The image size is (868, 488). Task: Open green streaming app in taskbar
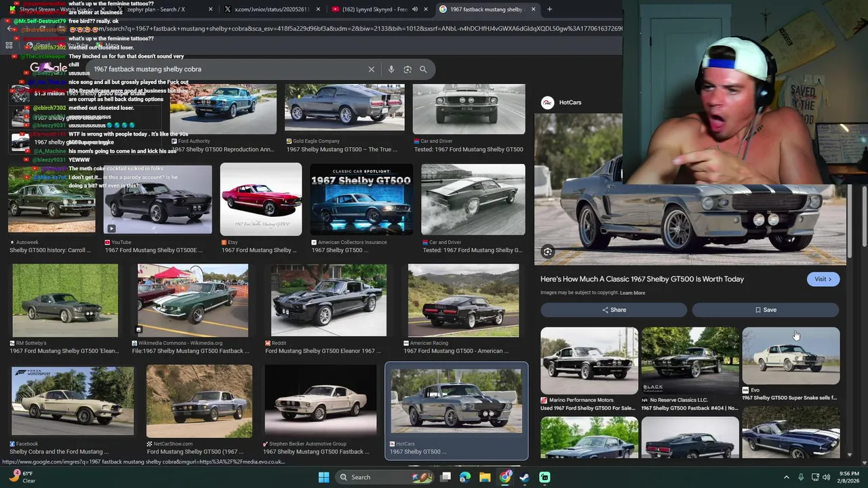545,477
